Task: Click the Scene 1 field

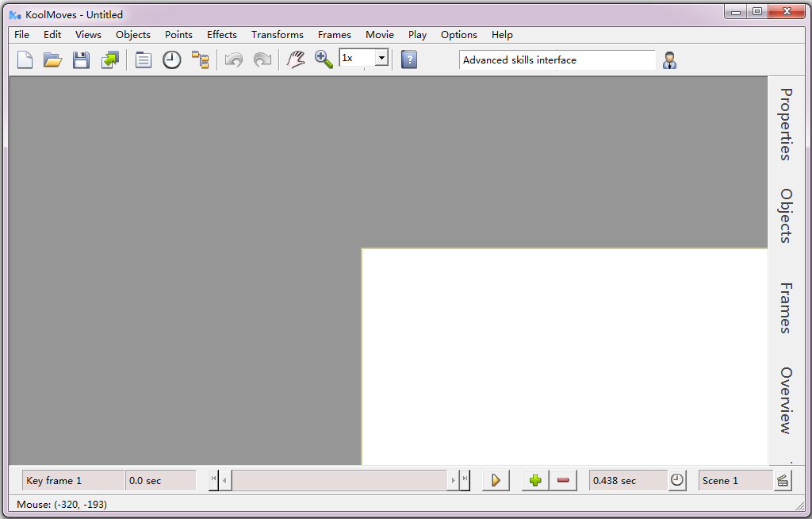Action: point(736,481)
